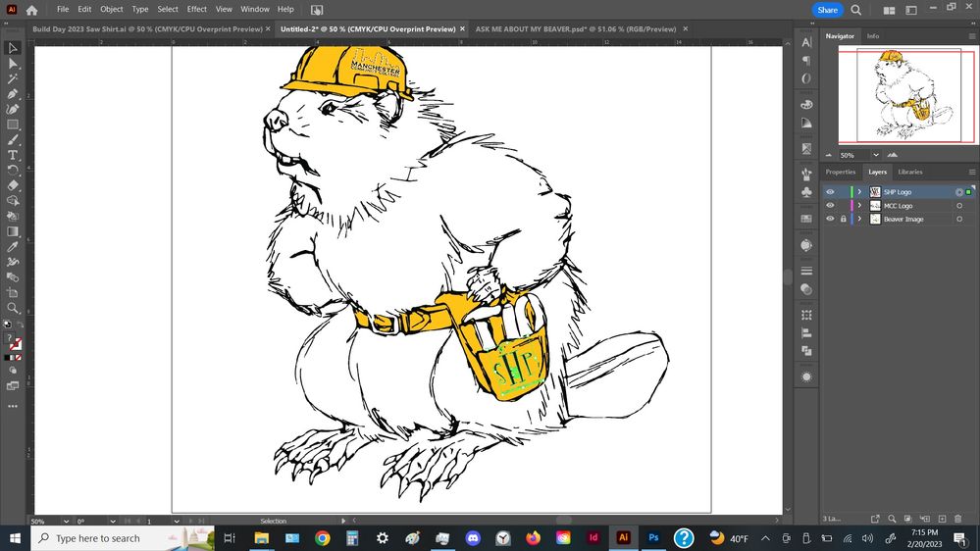Switch to ASK ME ABOUT MY BEAVER.psd tab
This screenshot has width=980, height=551.
[576, 28]
